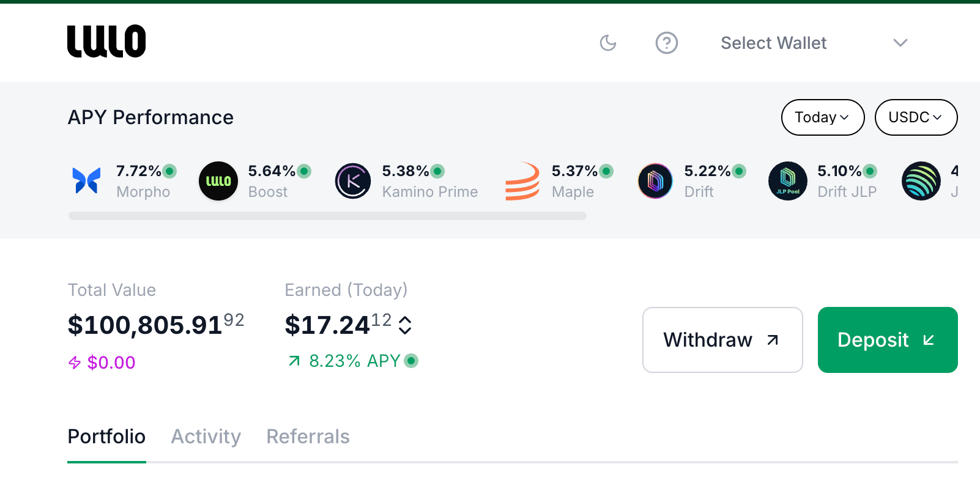Click the green Deposit button
Screen dimensions: 980x494
(x=887, y=340)
